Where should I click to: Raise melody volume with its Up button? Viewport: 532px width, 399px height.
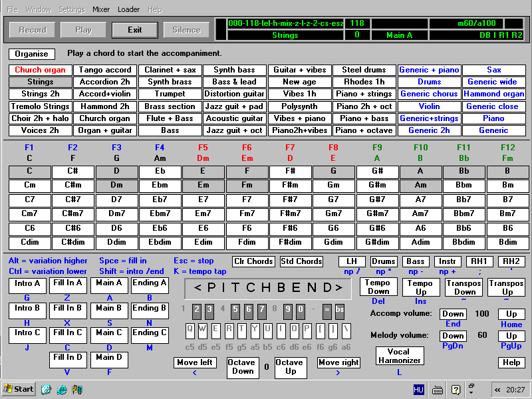(x=511, y=336)
